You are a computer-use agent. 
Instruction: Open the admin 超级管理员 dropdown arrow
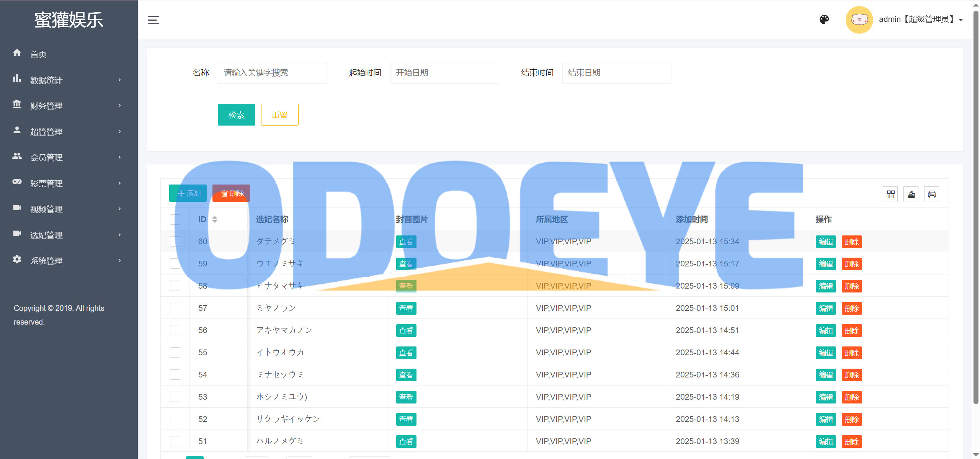click(961, 20)
